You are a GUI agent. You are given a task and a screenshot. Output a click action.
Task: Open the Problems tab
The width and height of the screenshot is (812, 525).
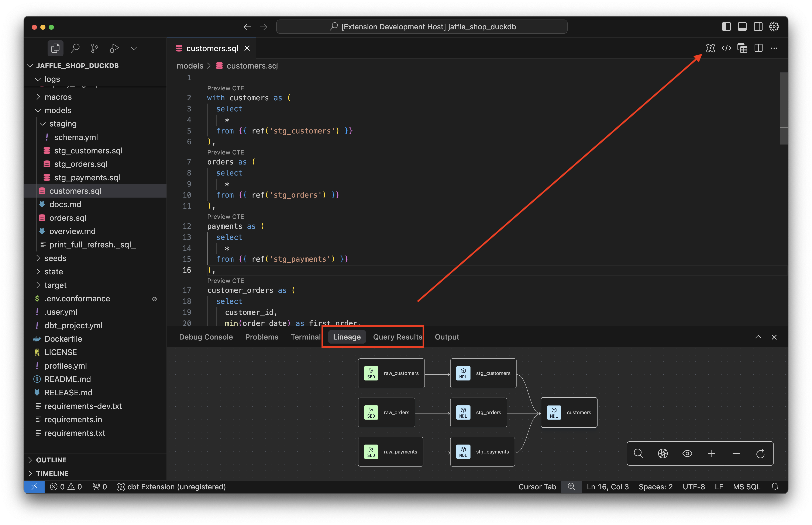click(261, 337)
